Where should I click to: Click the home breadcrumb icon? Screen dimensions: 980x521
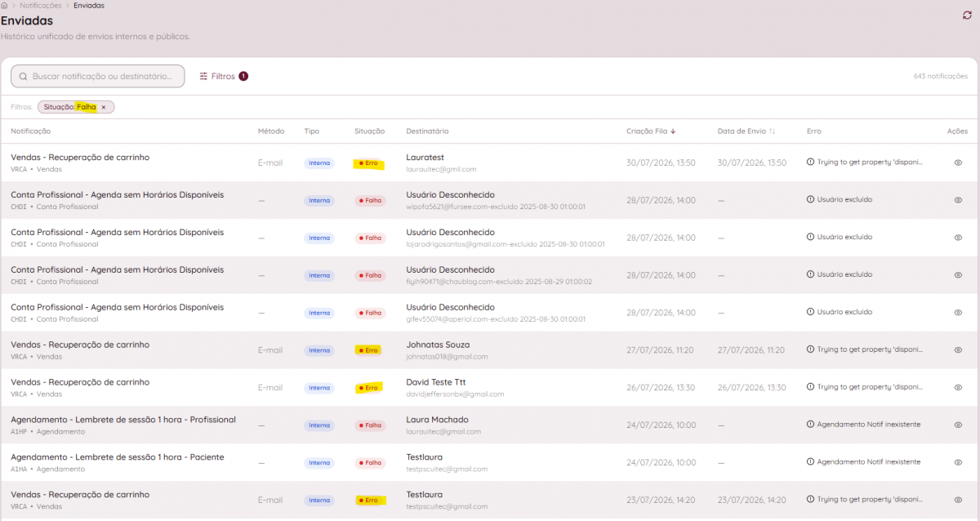pos(4,5)
